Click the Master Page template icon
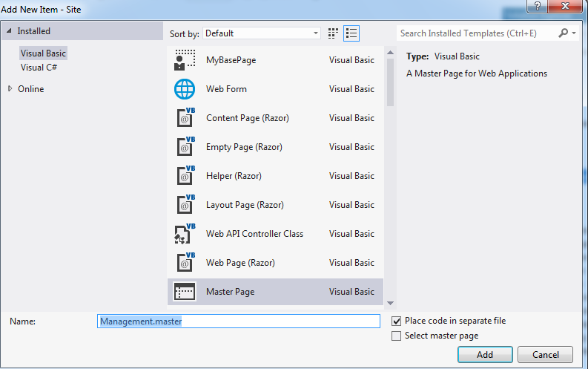 click(x=185, y=292)
